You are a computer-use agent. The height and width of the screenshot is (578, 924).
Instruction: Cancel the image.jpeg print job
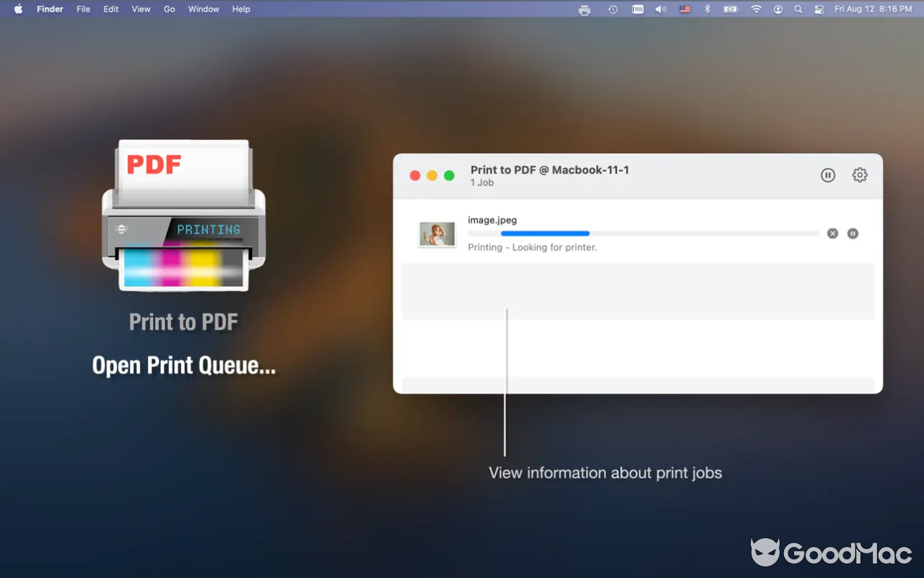pos(832,233)
